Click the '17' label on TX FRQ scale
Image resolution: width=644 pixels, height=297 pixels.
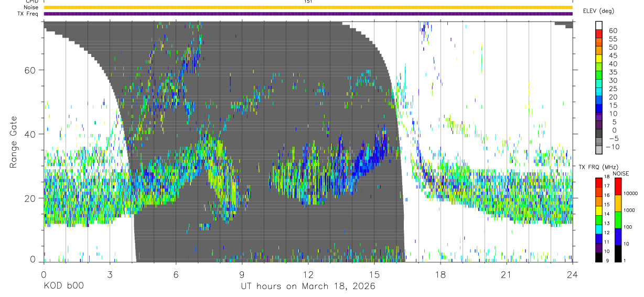pyautogui.click(x=607, y=186)
